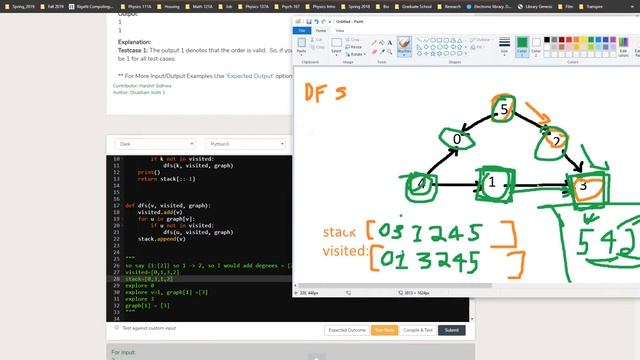The image size is (640, 360).
Task: Expand the Shapes gallery more arrow
Action: (466, 53)
